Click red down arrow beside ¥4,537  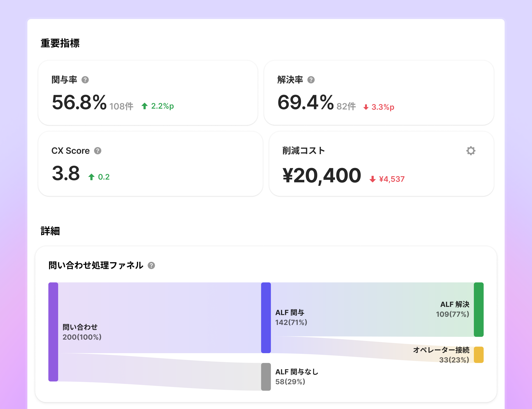coord(372,179)
